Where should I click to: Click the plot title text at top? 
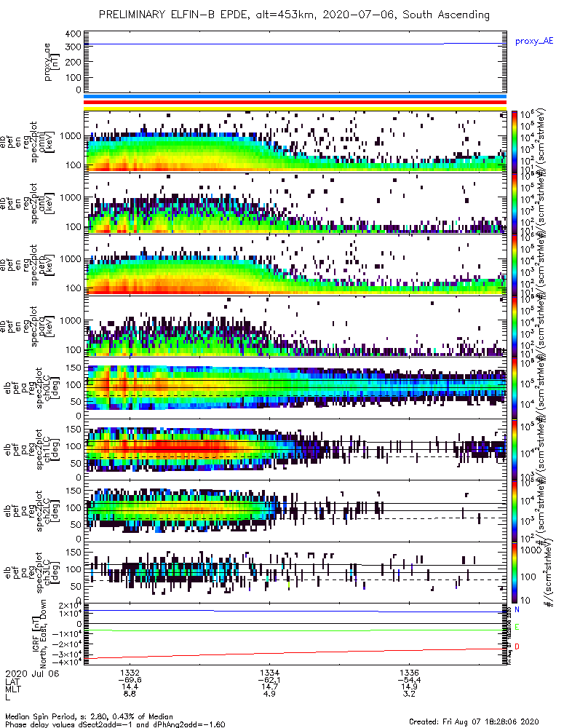click(x=294, y=15)
